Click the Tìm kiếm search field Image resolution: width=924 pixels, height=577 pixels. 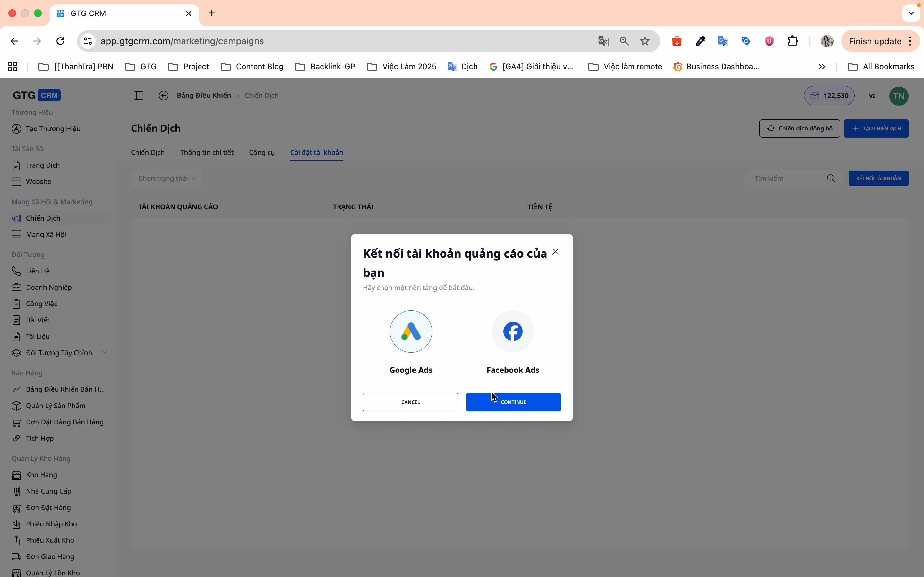[x=787, y=178]
